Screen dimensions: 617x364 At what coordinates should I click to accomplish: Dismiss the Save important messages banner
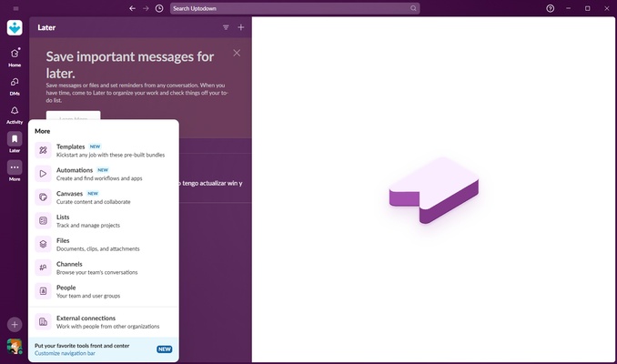237,53
